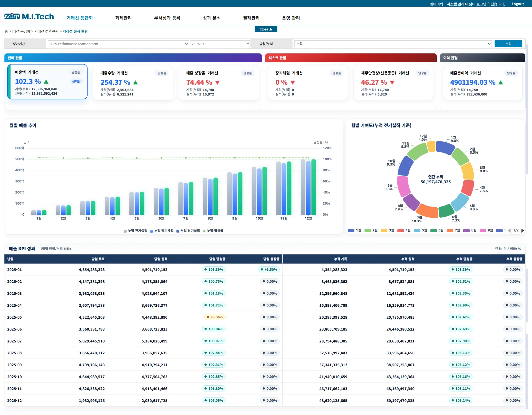Image resolution: width=532 pixels, height=415 pixels.
Task: Click the 8월 purple swatch in the pie legend
Action: pos(467,231)
